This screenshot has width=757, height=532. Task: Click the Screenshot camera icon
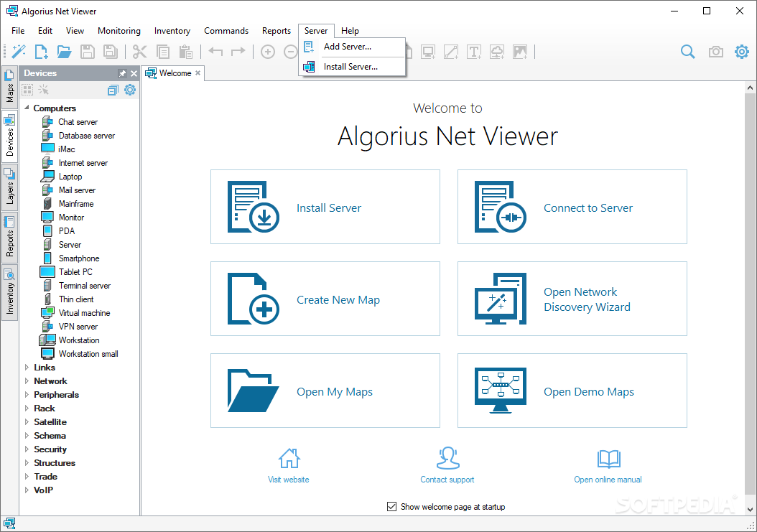[x=715, y=51]
